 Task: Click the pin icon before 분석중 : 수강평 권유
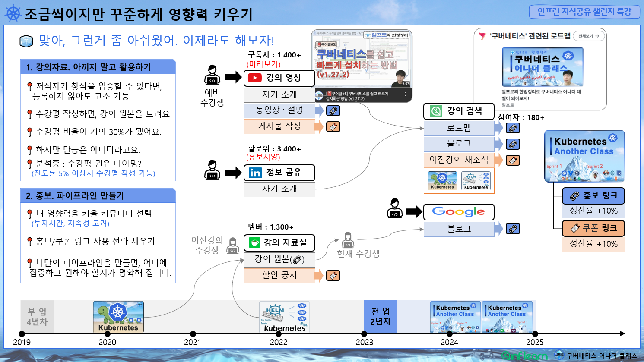coord(29,164)
